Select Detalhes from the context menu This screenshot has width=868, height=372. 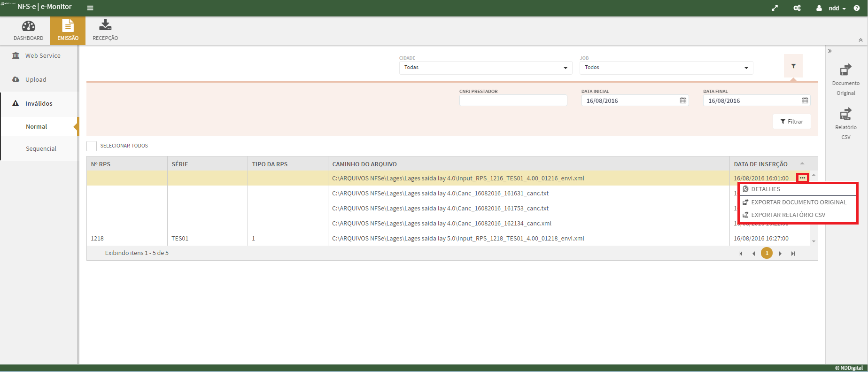(766, 189)
